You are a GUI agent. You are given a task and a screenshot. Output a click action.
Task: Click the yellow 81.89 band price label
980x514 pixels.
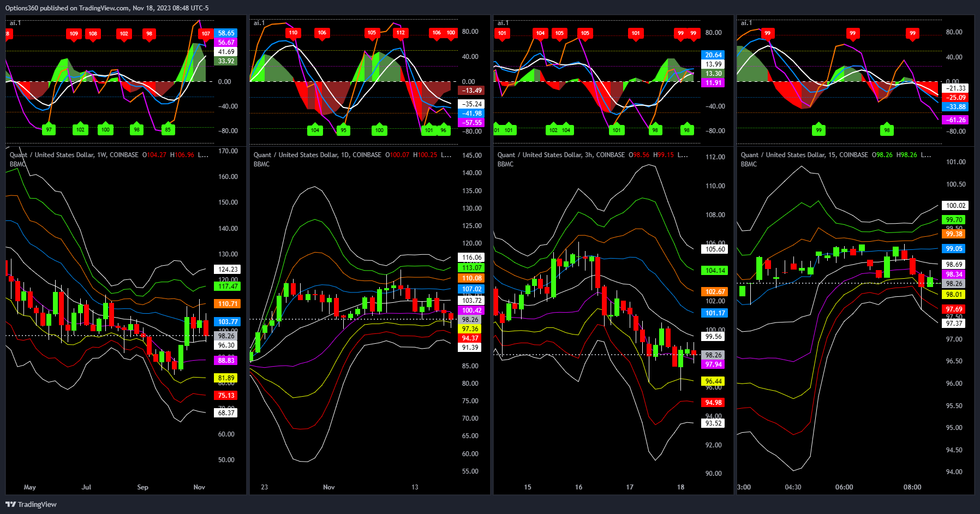click(226, 378)
